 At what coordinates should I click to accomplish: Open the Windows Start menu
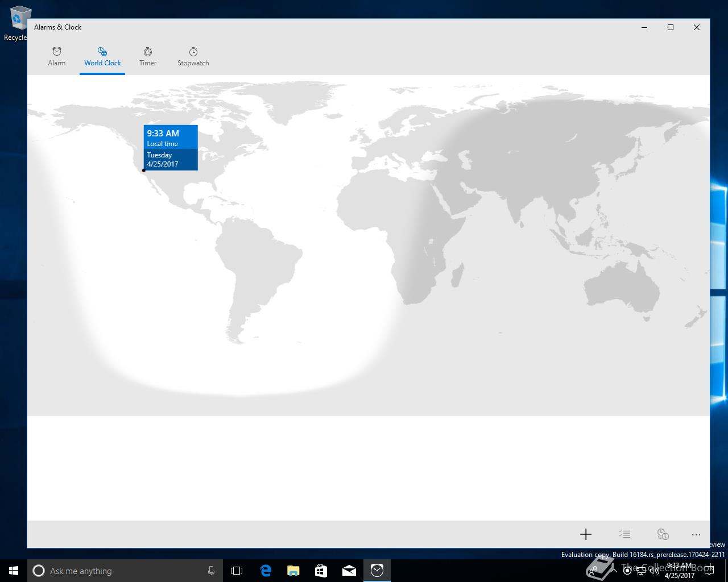pos(14,571)
